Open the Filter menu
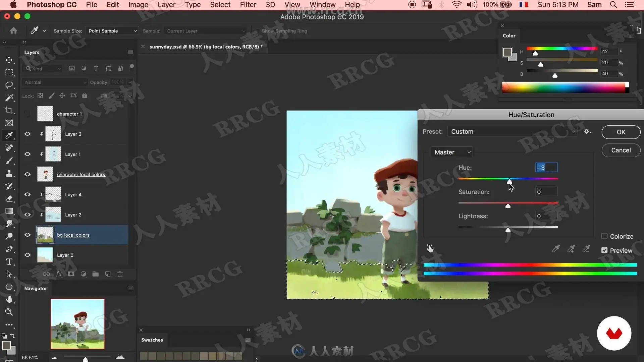 (x=248, y=5)
